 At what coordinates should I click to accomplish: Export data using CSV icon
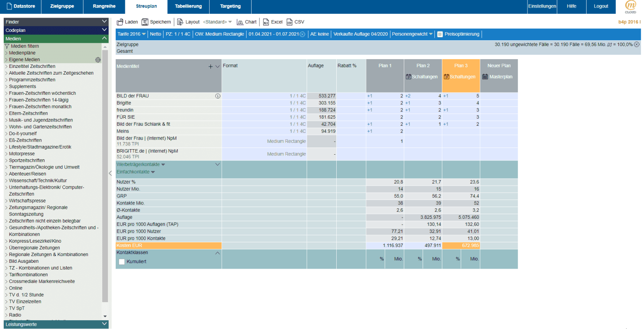pos(290,22)
